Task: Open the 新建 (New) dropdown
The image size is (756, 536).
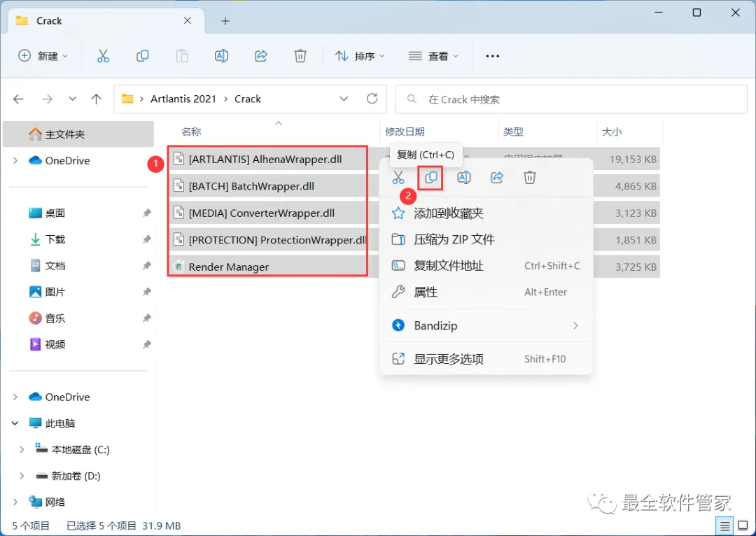Action: pyautogui.click(x=43, y=56)
